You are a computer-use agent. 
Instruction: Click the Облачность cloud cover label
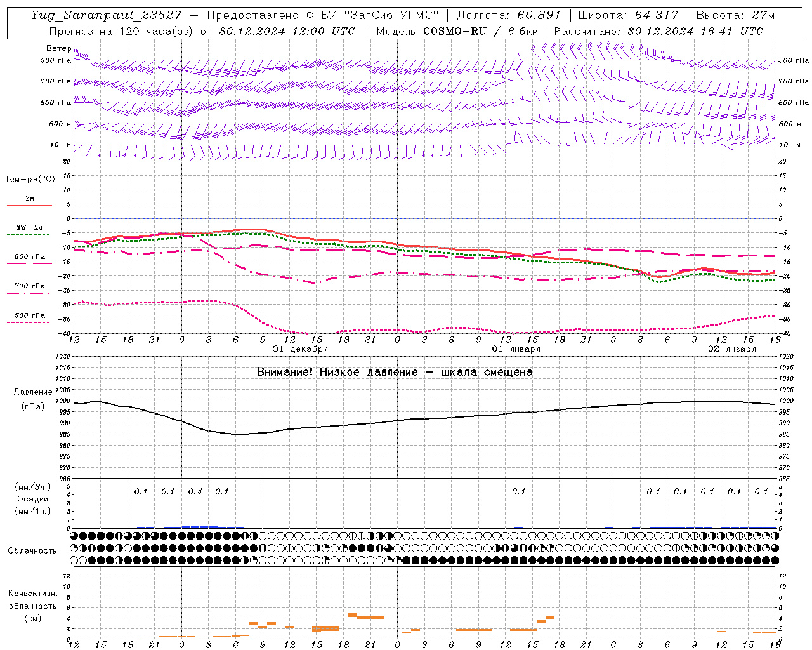(x=32, y=551)
